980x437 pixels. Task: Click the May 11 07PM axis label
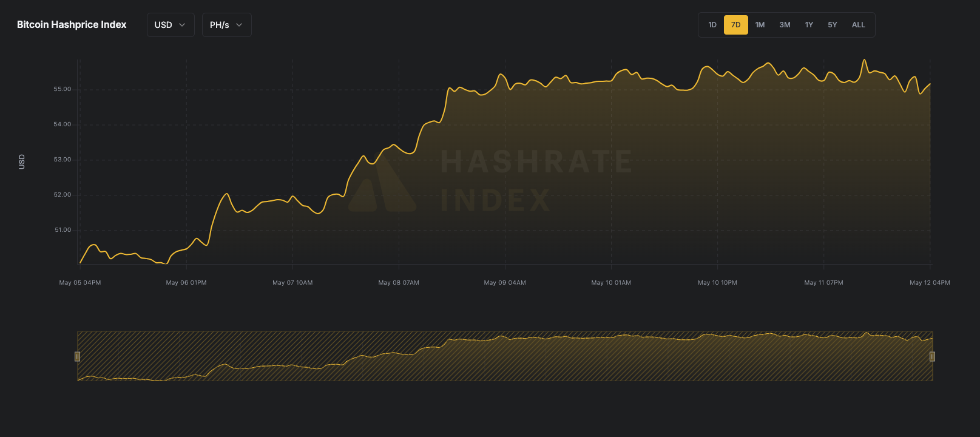823,283
